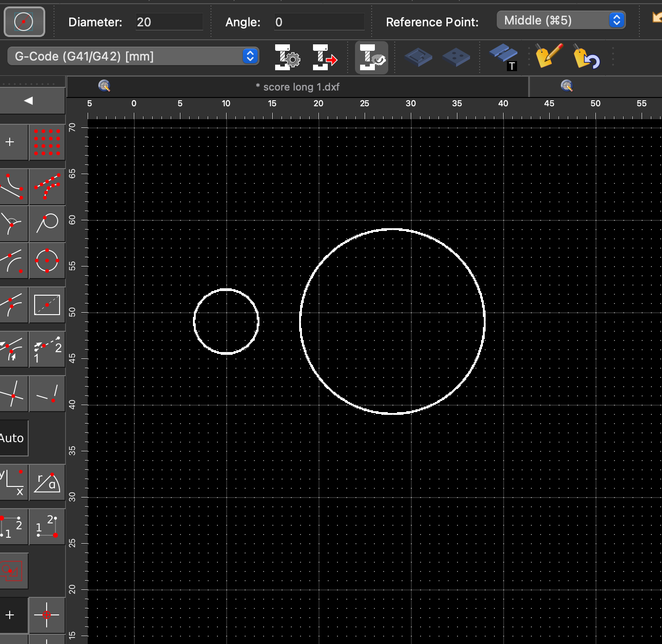Click the zoom magnifier icon in right tab
Image resolution: width=662 pixels, height=644 pixels.
tap(567, 86)
